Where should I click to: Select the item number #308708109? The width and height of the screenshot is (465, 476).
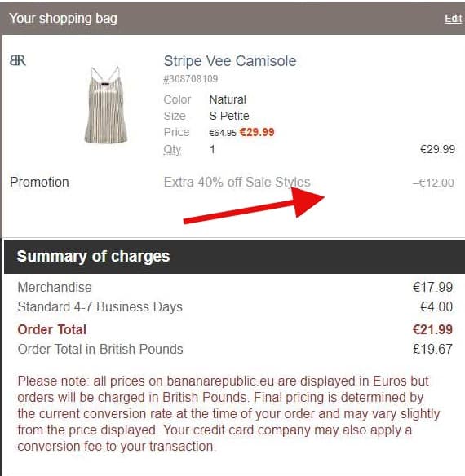tap(191, 79)
